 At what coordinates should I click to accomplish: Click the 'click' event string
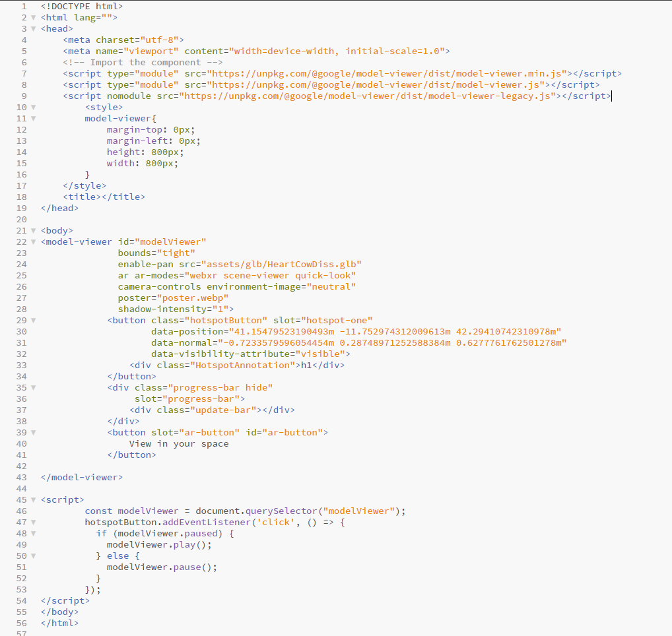click(x=275, y=522)
